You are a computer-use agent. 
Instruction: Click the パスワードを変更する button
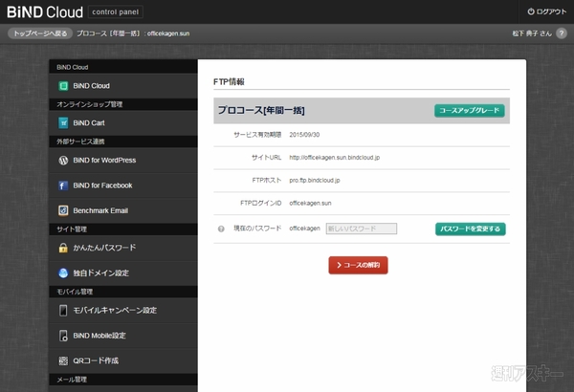[471, 229]
